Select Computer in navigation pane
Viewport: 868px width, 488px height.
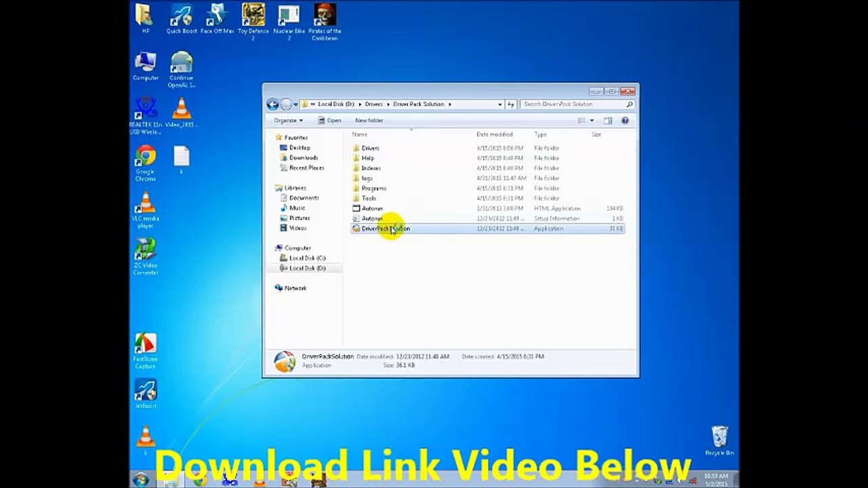coord(293,248)
